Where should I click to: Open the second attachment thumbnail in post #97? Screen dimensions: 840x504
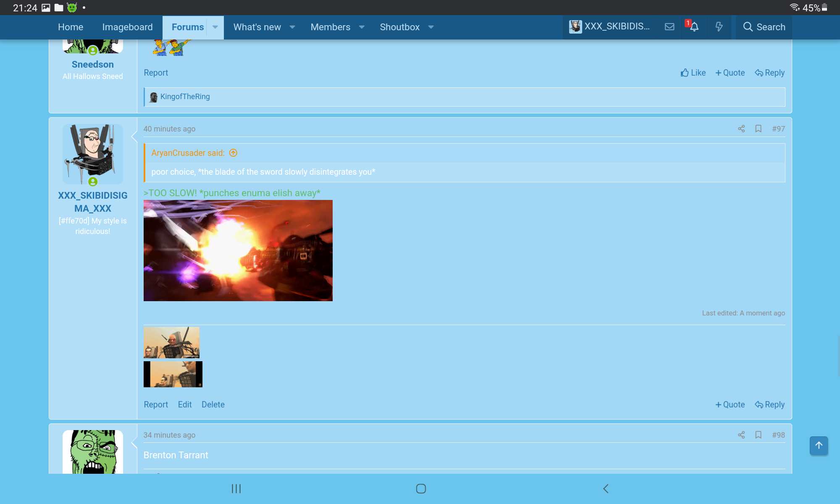pos(173,374)
